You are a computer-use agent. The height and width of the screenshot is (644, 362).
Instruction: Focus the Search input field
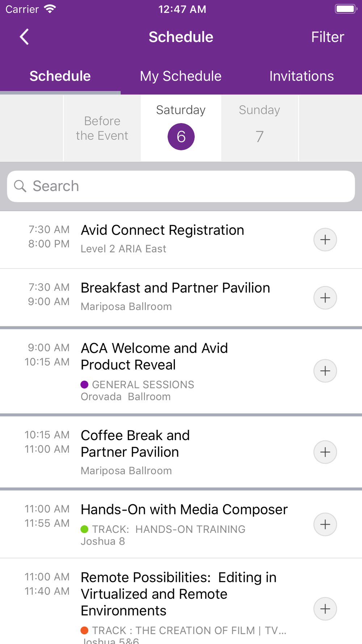tap(181, 186)
